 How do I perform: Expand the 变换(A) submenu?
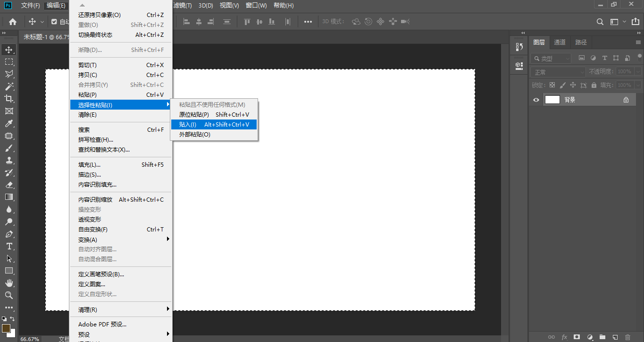tap(121, 239)
